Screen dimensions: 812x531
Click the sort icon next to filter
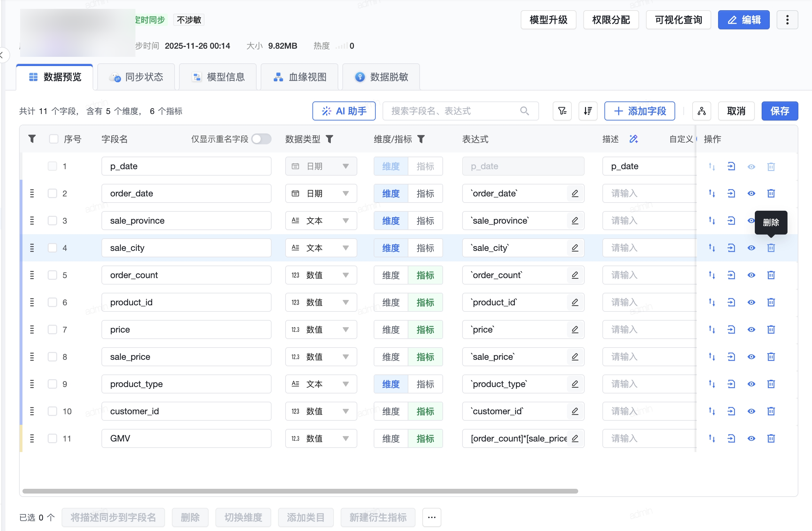tap(587, 111)
